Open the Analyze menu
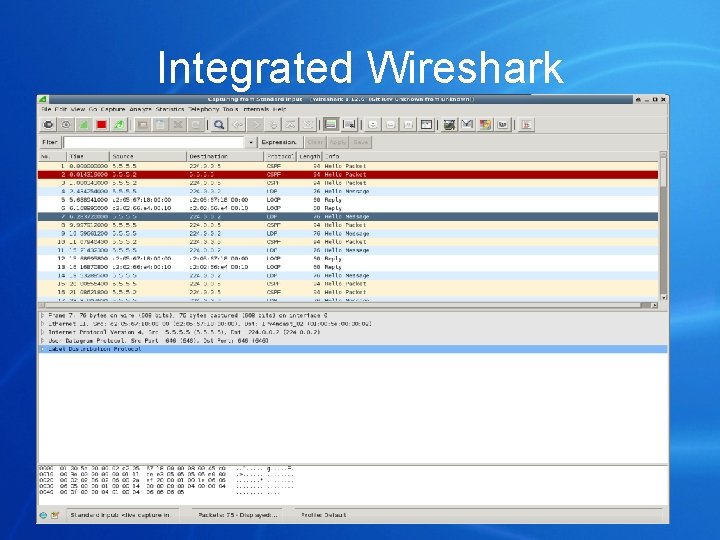This screenshot has height=540, width=720. click(140, 109)
